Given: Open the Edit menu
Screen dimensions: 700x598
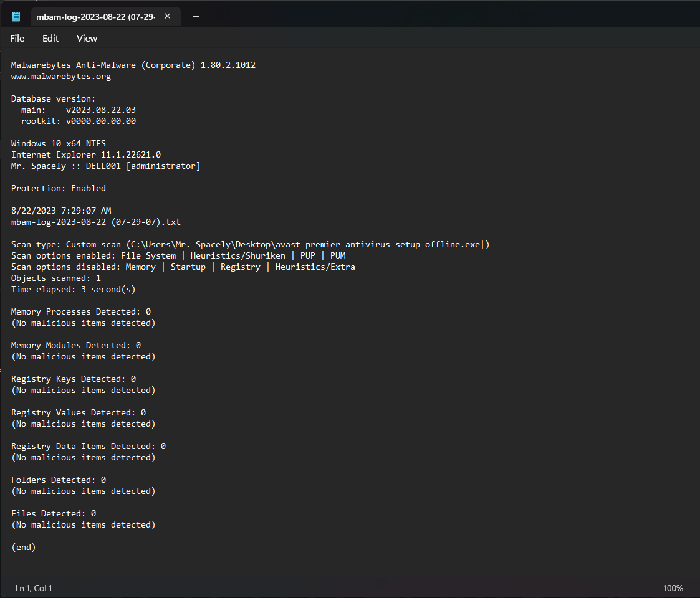Looking at the screenshot, I should [x=50, y=39].
